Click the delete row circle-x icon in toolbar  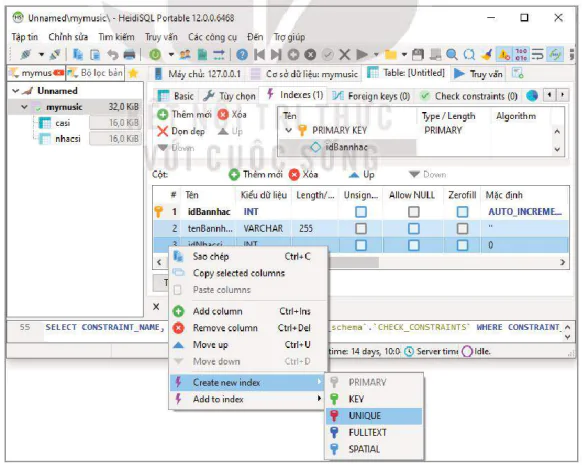(310, 55)
